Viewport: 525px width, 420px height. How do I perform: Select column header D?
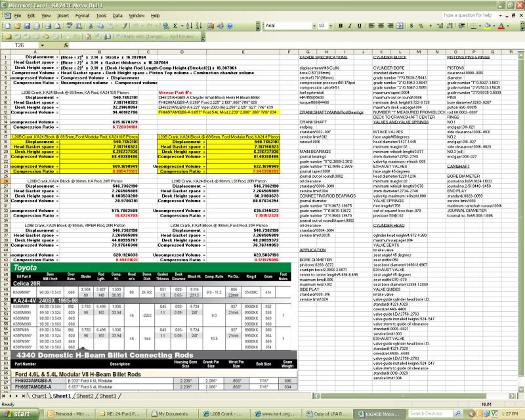182,52
